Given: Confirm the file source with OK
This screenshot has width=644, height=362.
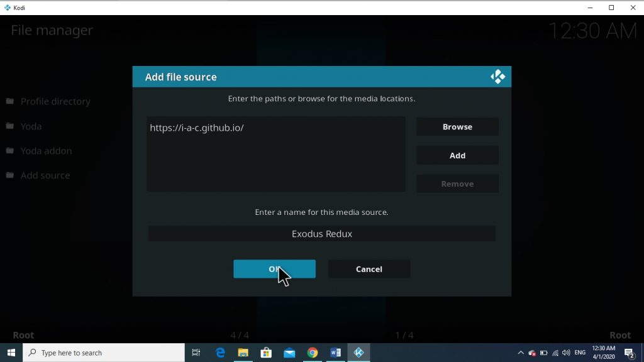Looking at the screenshot, I should [274, 269].
